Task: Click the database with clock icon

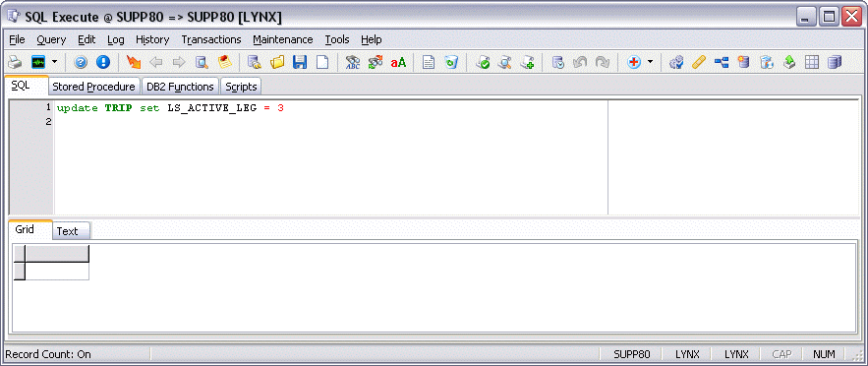Action: [x=558, y=63]
